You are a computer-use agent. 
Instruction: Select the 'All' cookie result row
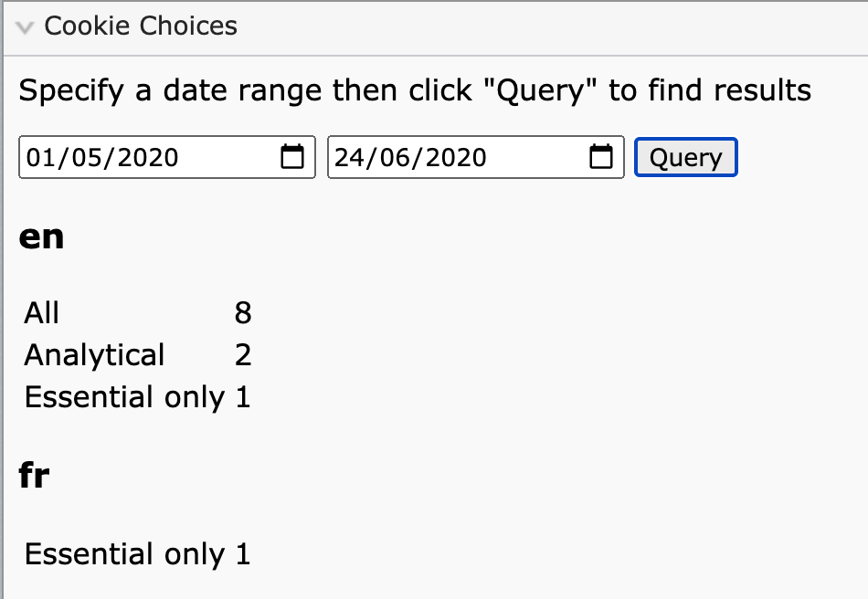40,312
